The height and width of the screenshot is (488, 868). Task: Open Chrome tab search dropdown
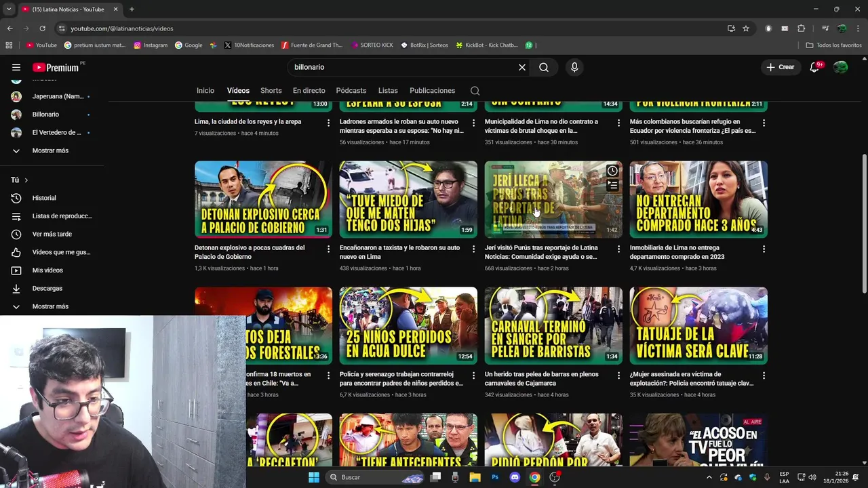point(9,9)
